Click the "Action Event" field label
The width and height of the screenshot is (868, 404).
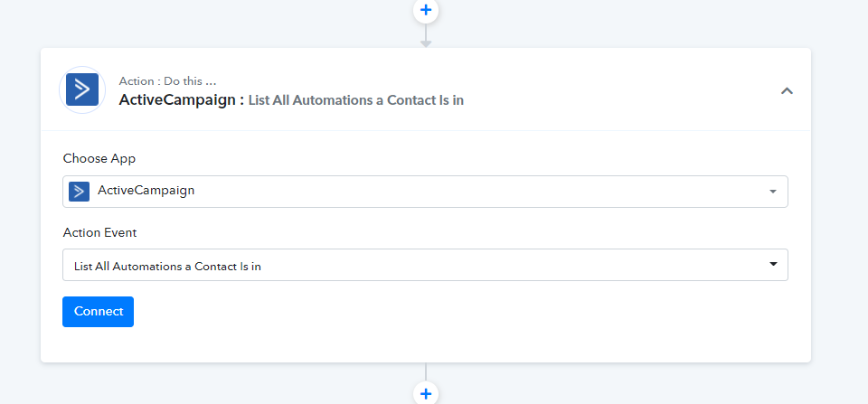99,233
